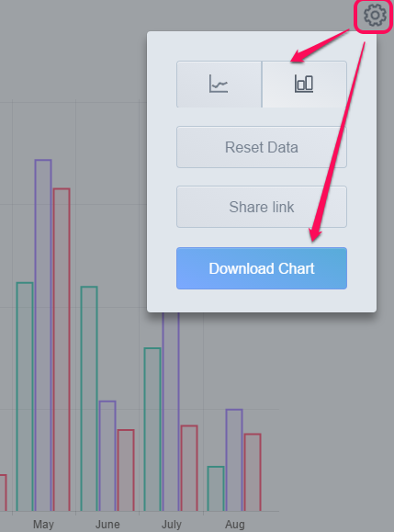Select the bar chart view icon

pos(304,85)
